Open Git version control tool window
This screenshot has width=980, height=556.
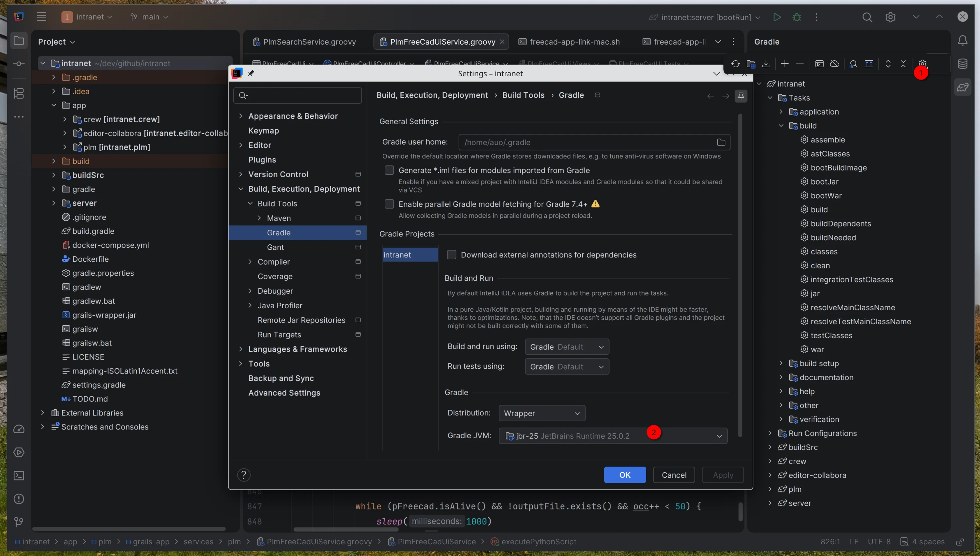[x=19, y=522]
